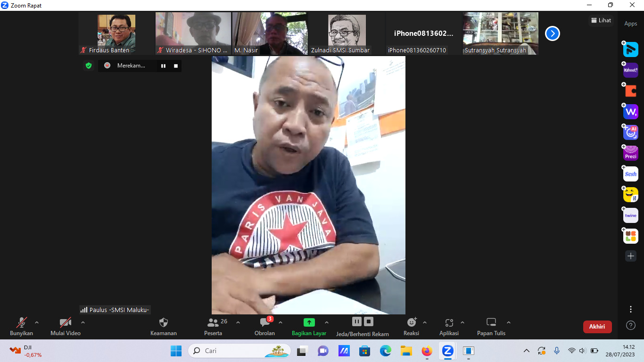Launch the Sesh app from sidebar

630,174
